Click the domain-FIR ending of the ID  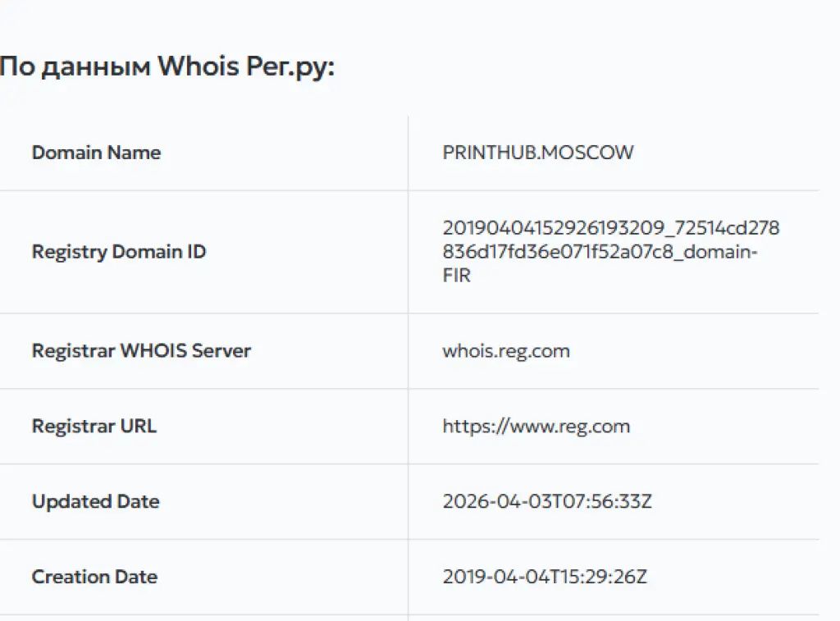tap(720, 251)
